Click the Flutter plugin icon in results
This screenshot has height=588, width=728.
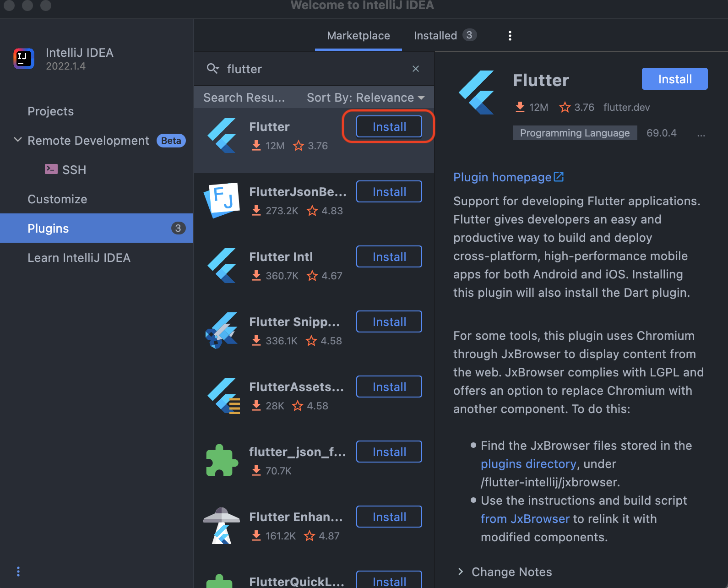pos(222,136)
